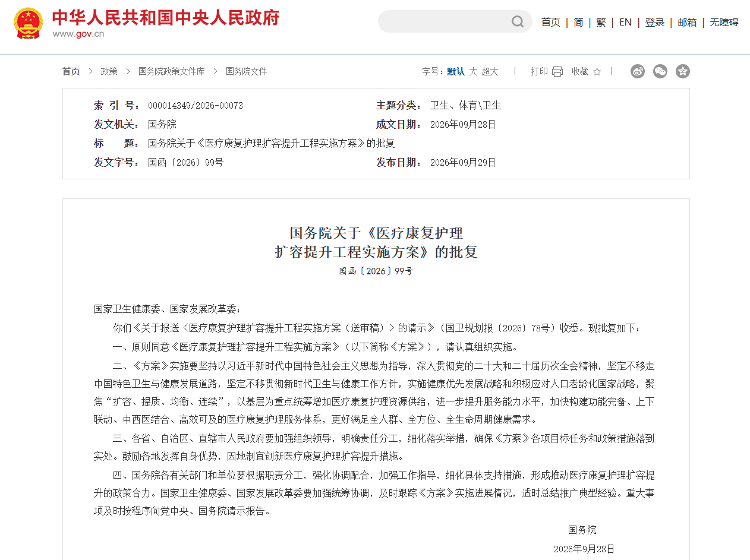Open 首页 in the top navigation
The image size is (750, 560).
pos(550,22)
